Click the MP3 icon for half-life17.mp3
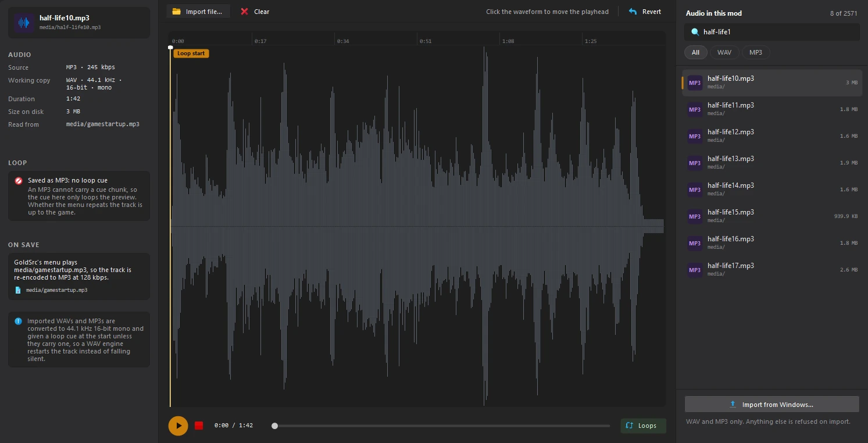This screenshot has width=868, height=443. [695, 270]
